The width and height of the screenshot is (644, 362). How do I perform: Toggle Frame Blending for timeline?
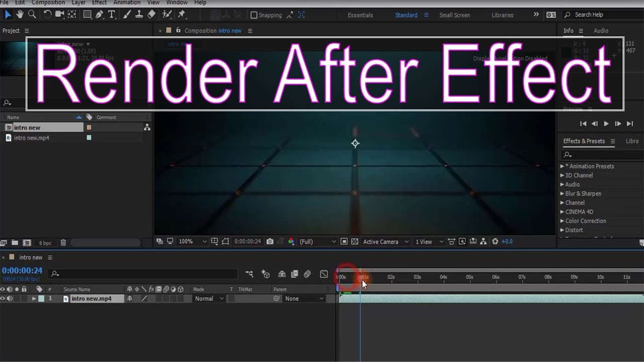(295, 274)
